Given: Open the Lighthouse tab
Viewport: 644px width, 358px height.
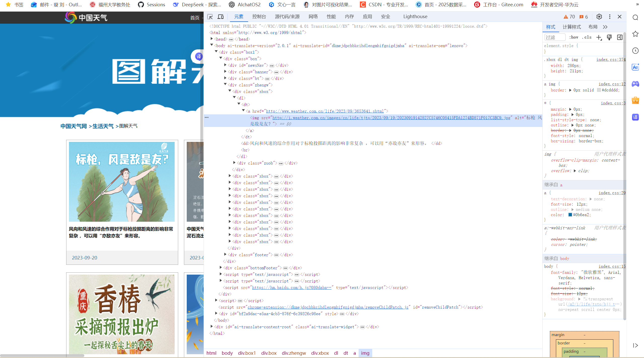Looking at the screenshot, I should 415,17.
